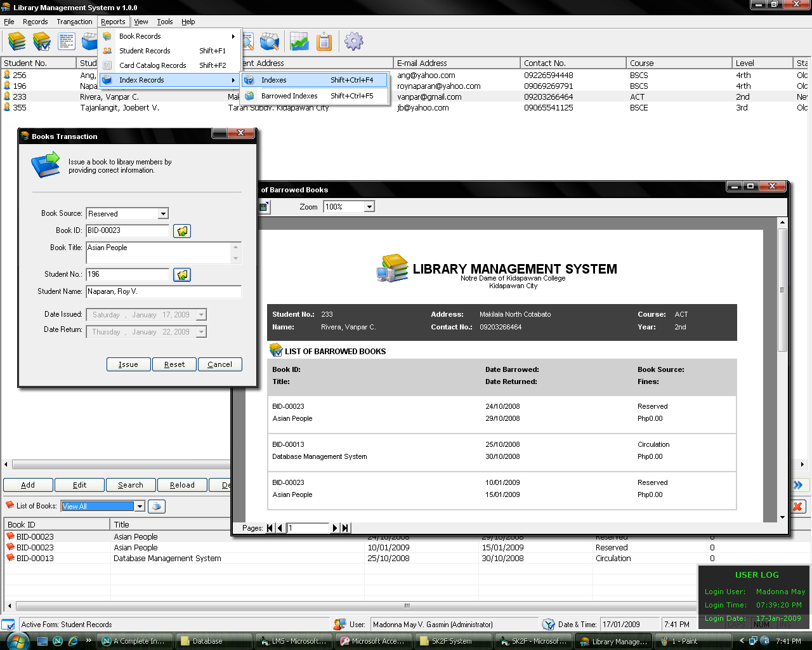Open settings via the gear toolbar icon
The height and width of the screenshot is (650, 812).
[353, 42]
